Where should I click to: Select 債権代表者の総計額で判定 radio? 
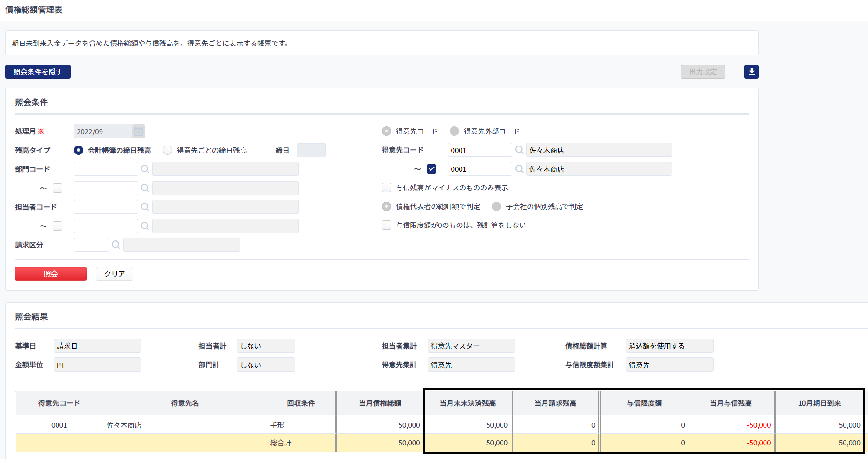tap(387, 206)
